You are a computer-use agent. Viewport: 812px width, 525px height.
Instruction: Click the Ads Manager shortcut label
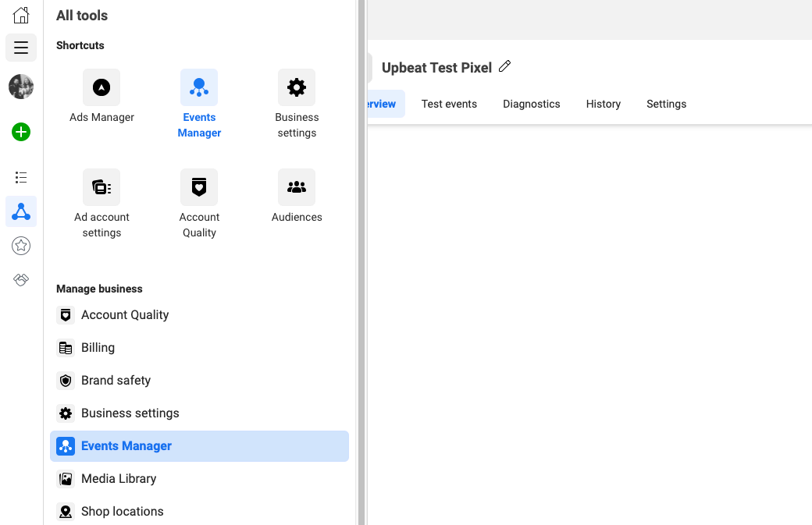click(101, 118)
